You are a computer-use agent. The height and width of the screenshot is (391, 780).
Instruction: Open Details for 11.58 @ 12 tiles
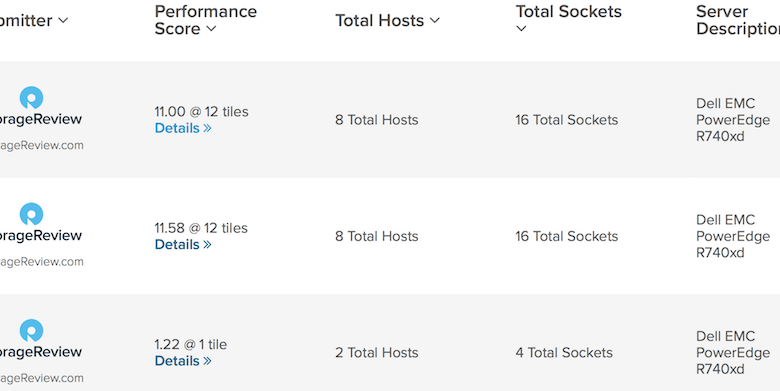point(183,245)
